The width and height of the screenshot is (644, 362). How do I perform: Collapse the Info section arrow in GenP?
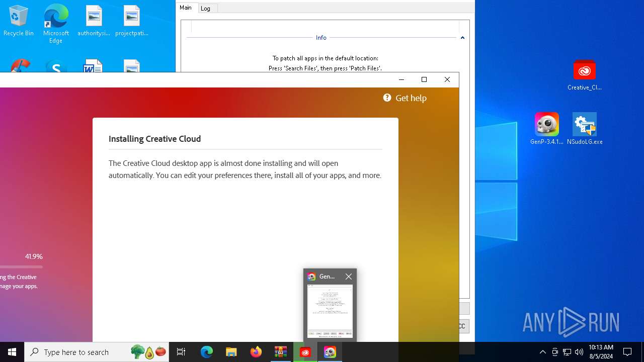[x=462, y=38]
